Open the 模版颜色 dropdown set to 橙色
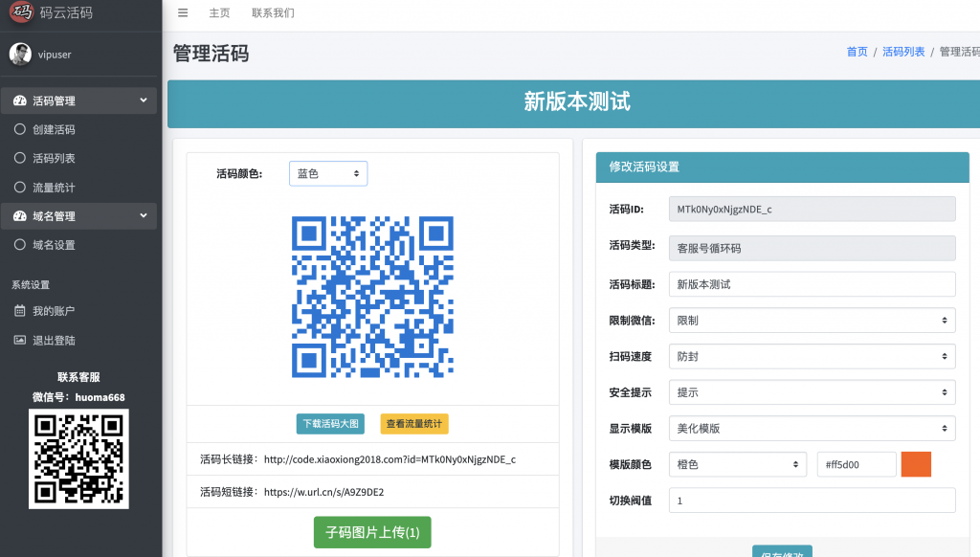This screenshot has width=980, height=557. [x=738, y=464]
